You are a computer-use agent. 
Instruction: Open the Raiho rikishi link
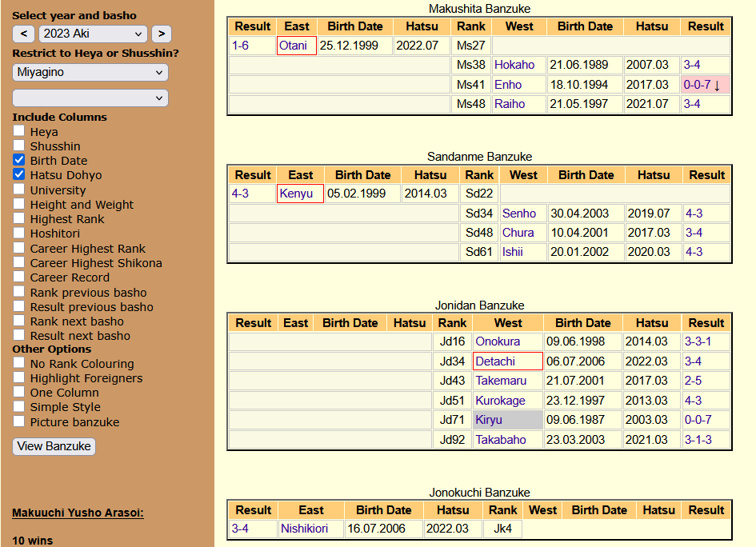[x=510, y=104]
